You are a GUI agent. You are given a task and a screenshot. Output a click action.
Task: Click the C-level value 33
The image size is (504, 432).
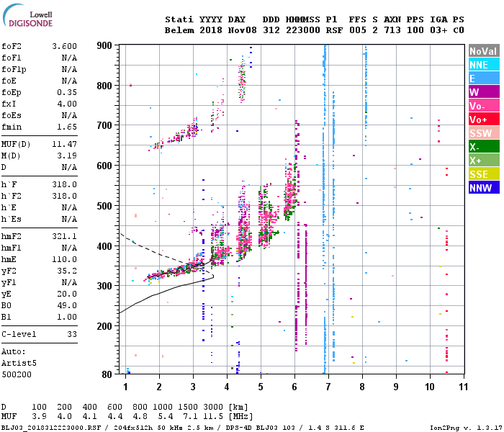click(72, 334)
